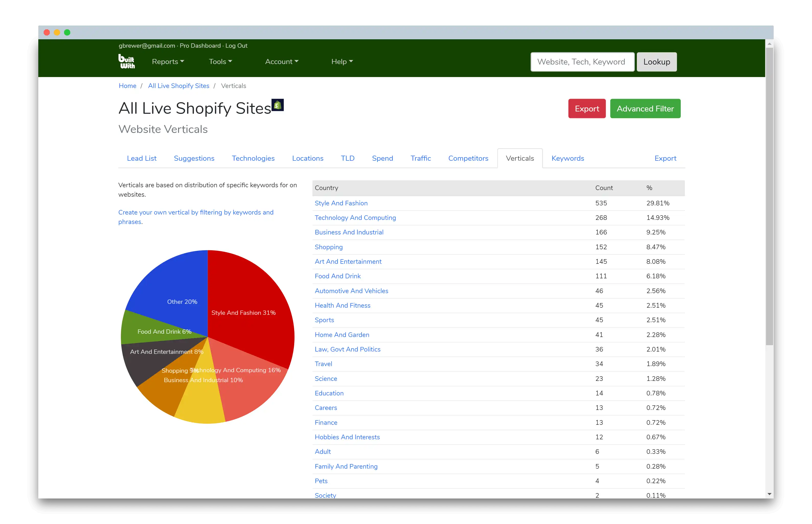This screenshot has width=812, height=524.
Task: Go to Home in the breadcrumb
Action: pos(127,86)
